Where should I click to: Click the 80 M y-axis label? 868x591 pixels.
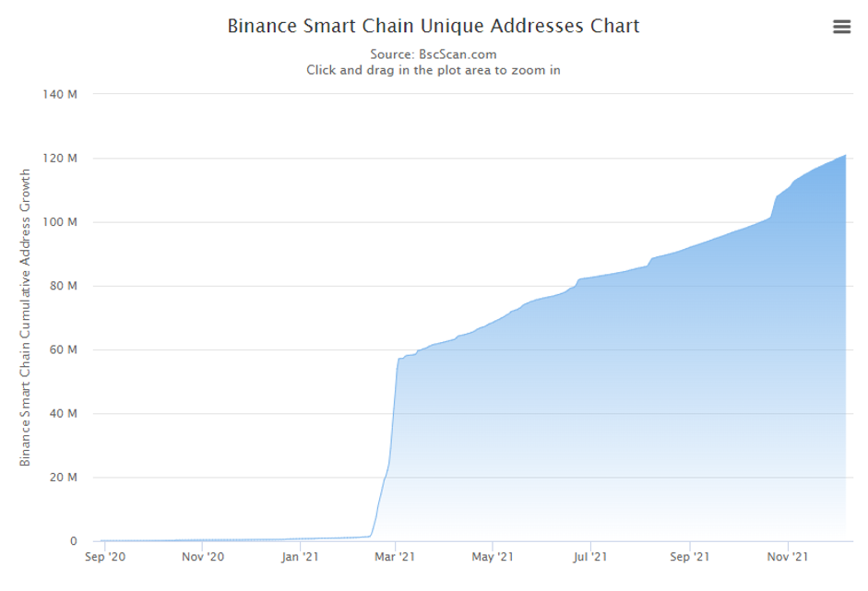click(x=62, y=286)
